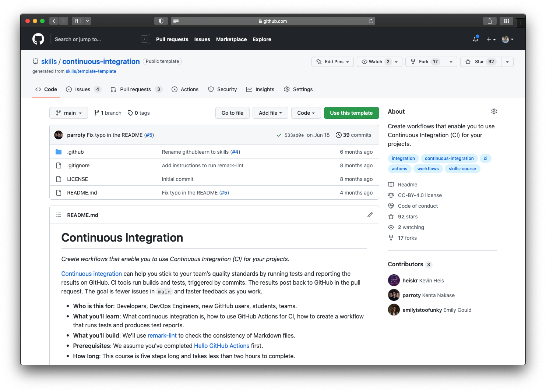The width and height of the screenshot is (546, 392).
Task: Open the skills organization link
Action: pyautogui.click(x=49, y=61)
